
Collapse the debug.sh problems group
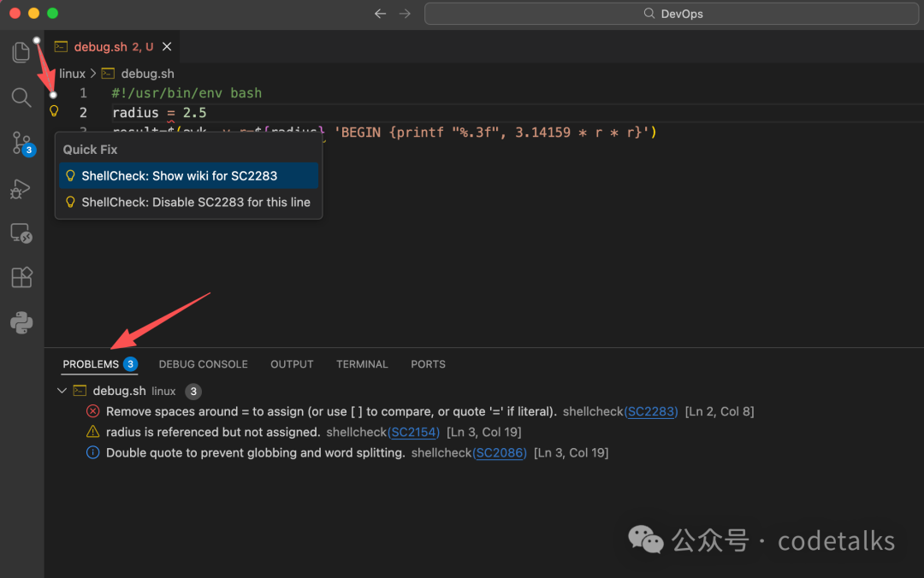tap(62, 391)
